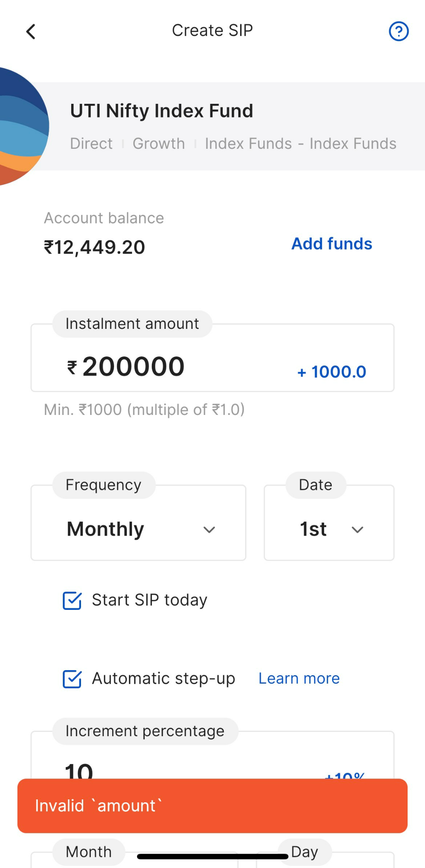The image size is (425, 868).
Task: Open the Date dropdown
Action: [329, 529]
